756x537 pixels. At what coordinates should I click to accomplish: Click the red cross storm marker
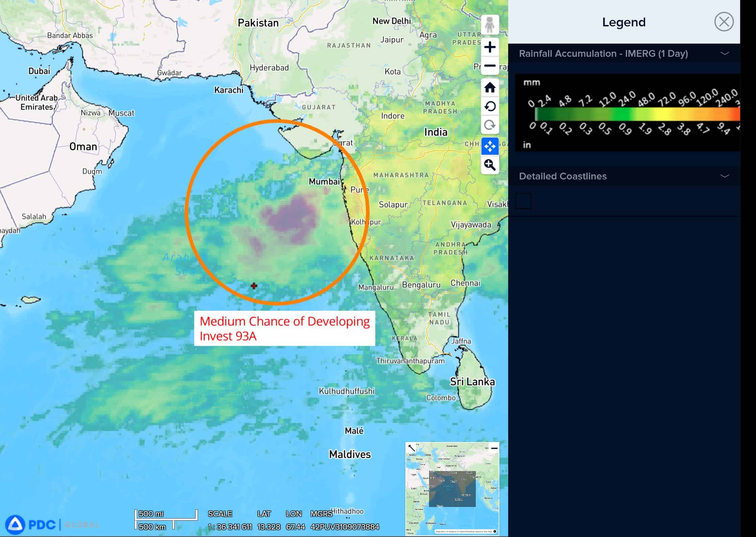pyautogui.click(x=254, y=286)
